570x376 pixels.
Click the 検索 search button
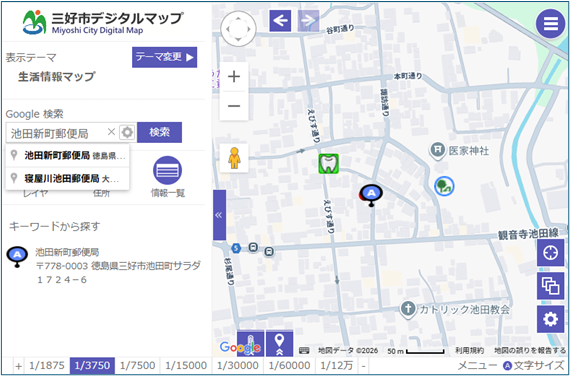click(160, 132)
